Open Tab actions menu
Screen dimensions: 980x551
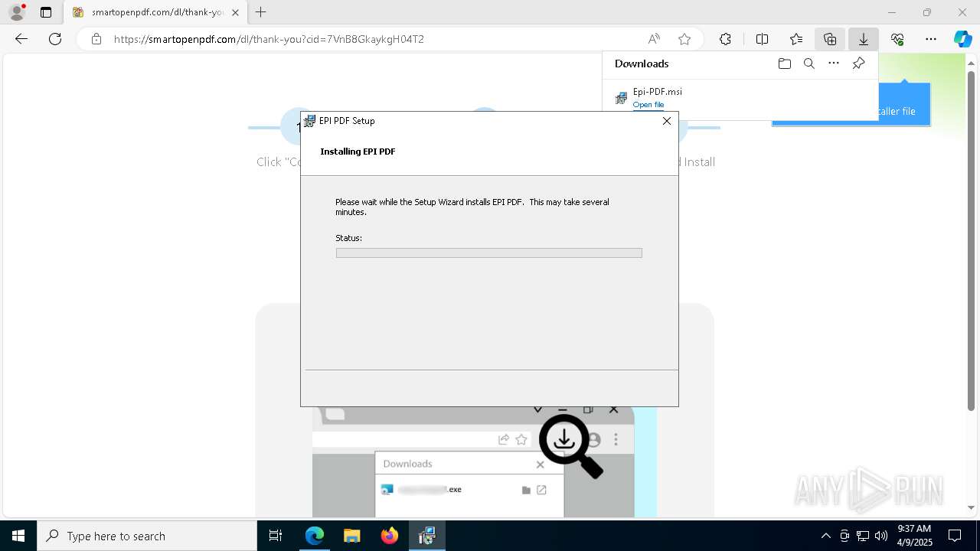[46, 12]
